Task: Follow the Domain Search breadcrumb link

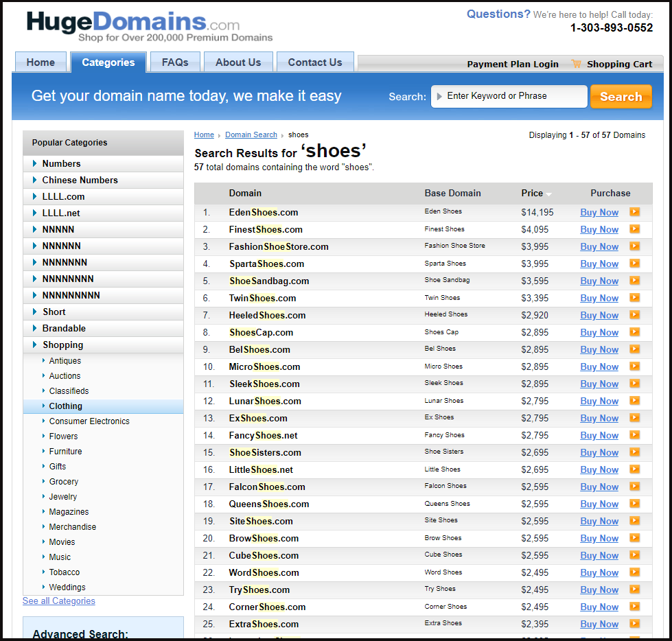Action: click(x=251, y=135)
